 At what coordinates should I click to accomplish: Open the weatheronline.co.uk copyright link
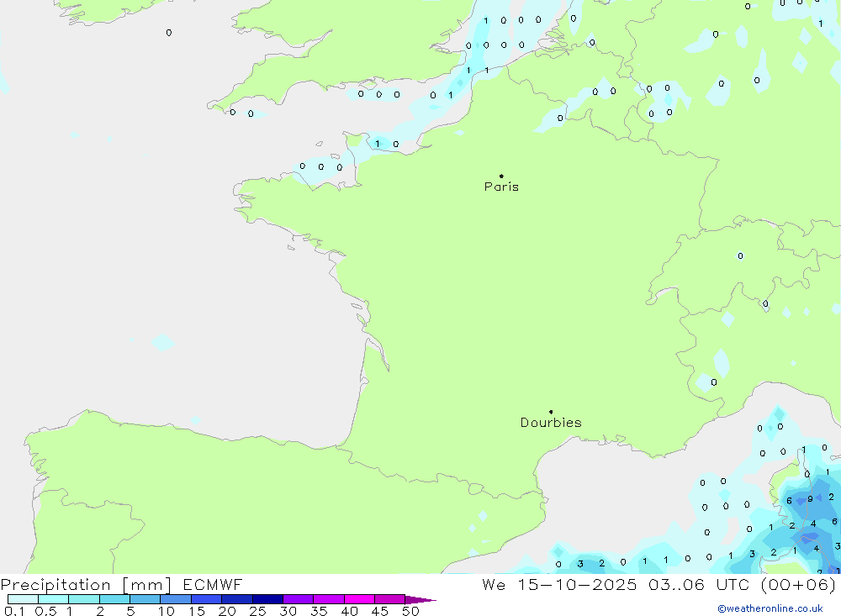(770, 608)
